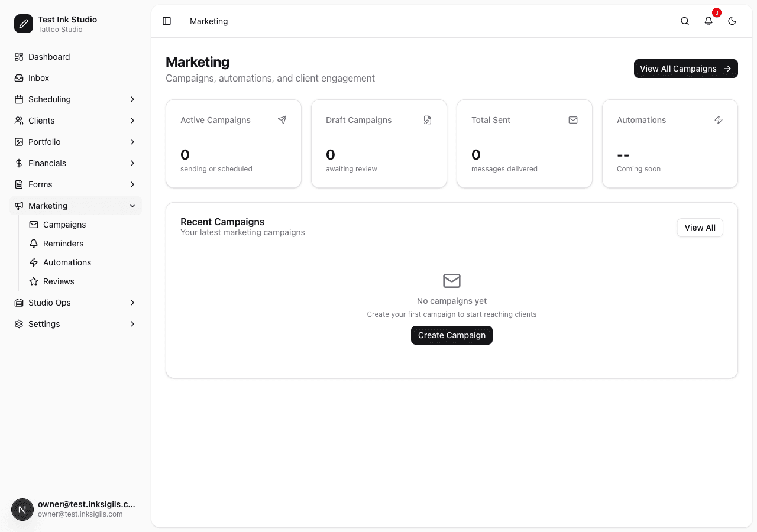This screenshot has width=757, height=532.
Task: Open the user avatar at the bottom
Action: pyautogui.click(x=22, y=510)
